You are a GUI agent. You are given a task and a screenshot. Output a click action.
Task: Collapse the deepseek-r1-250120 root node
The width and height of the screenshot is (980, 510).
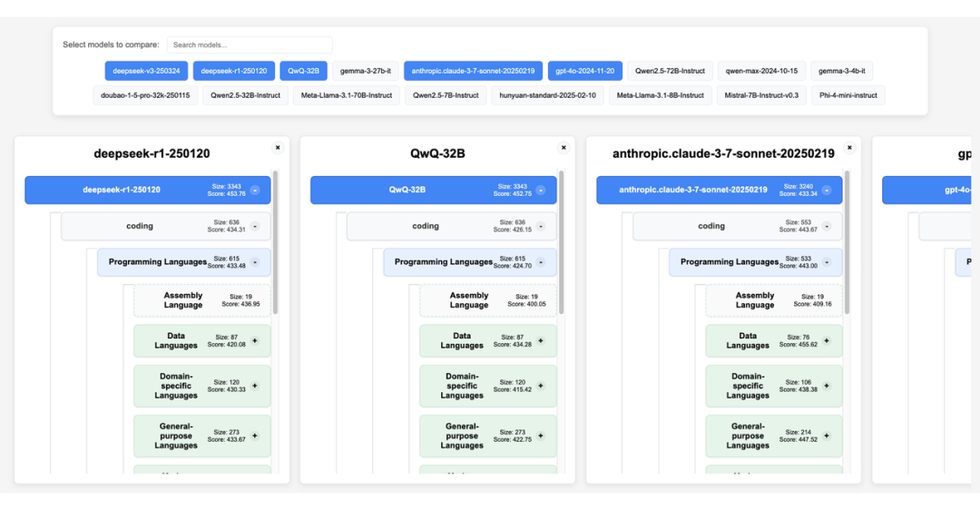255,190
